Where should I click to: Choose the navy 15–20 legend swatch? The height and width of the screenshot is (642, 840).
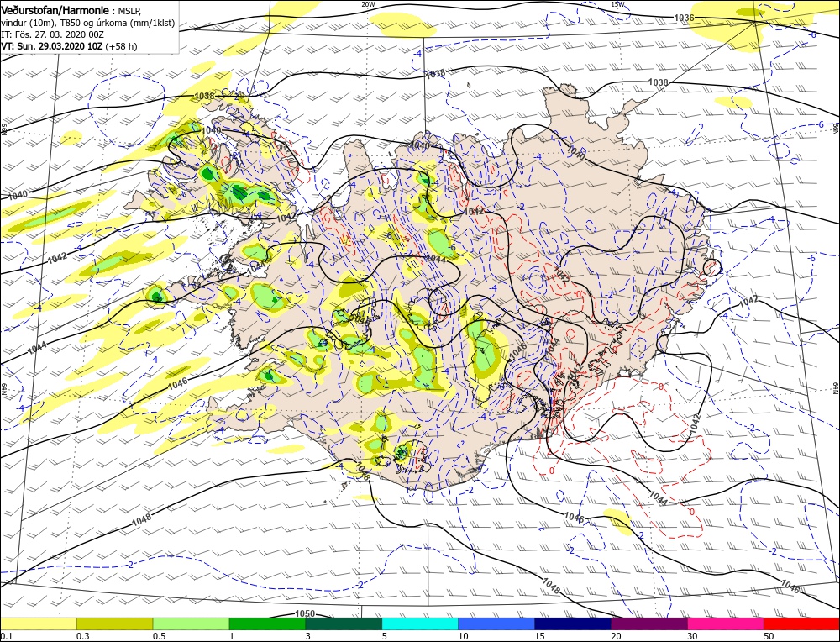click(573, 624)
